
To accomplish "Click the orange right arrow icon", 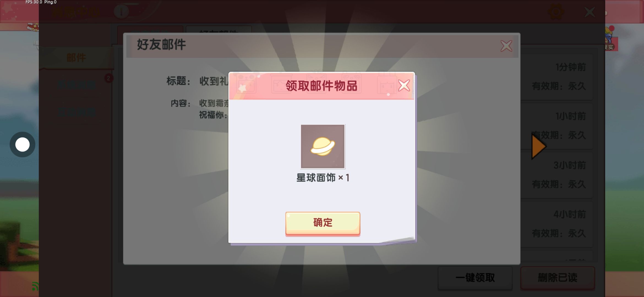I will pos(538,146).
